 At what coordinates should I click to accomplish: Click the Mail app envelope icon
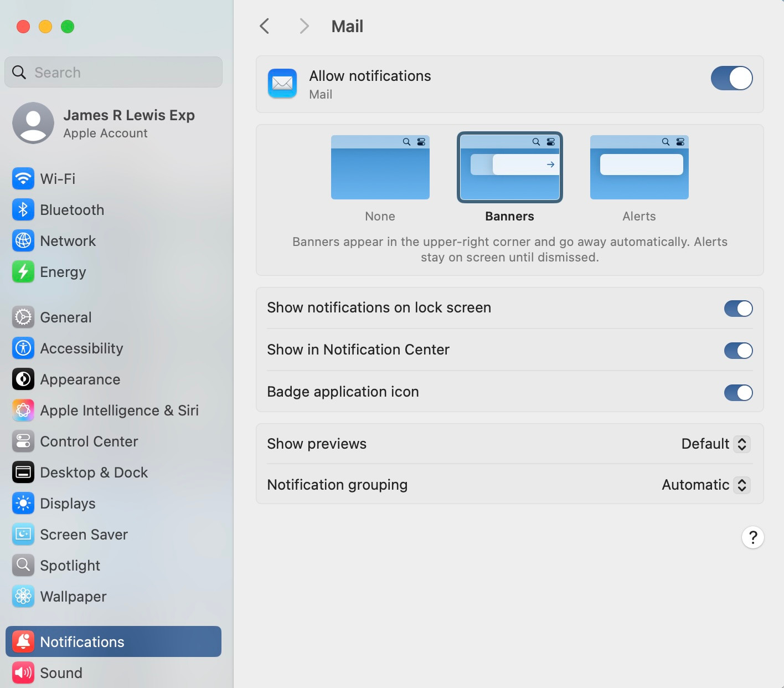[x=282, y=83]
